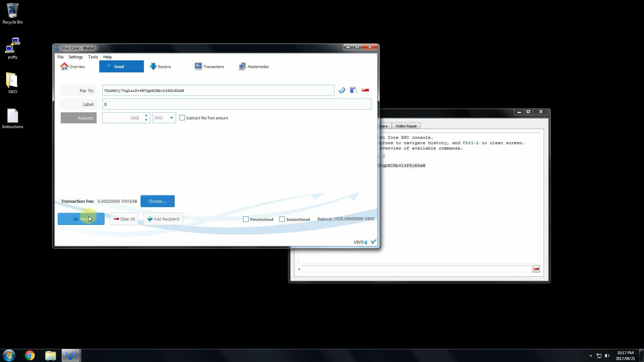Open the Transactions page
644x362 pixels.
click(209, 66)
